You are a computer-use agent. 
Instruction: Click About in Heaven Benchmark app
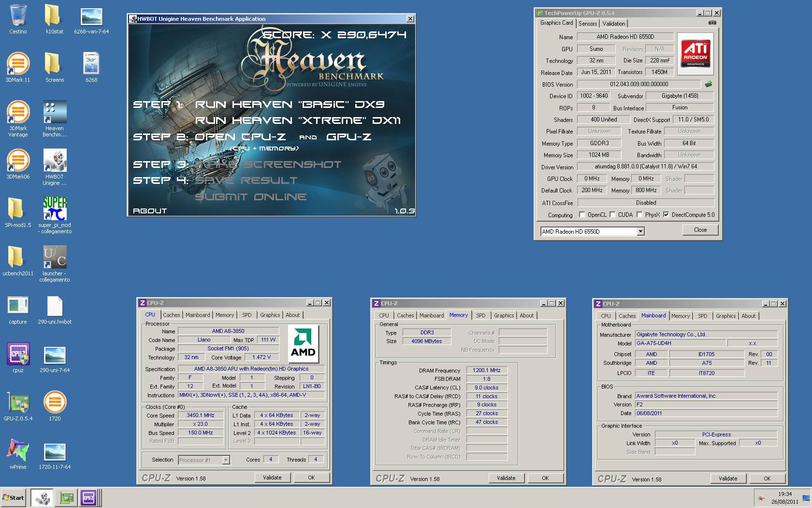[150, 211]
